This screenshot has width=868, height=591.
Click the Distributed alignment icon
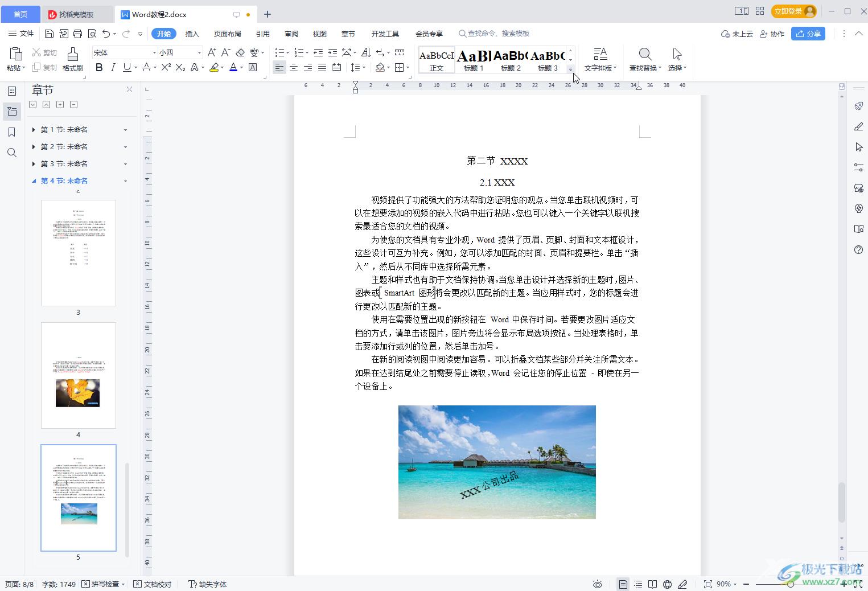tap(336, 67)
